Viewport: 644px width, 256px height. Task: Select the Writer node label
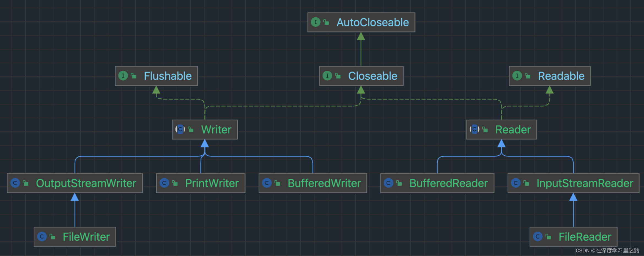coord(216,130)
